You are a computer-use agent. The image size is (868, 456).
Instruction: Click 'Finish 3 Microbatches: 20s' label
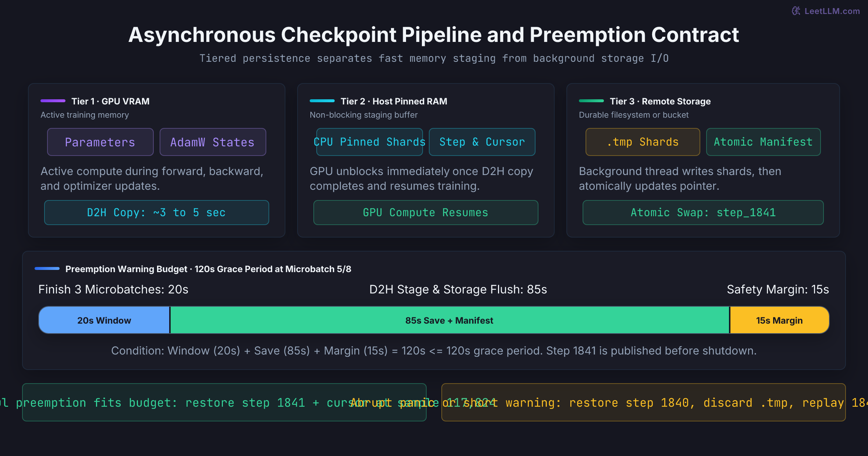tap(113, 290)
